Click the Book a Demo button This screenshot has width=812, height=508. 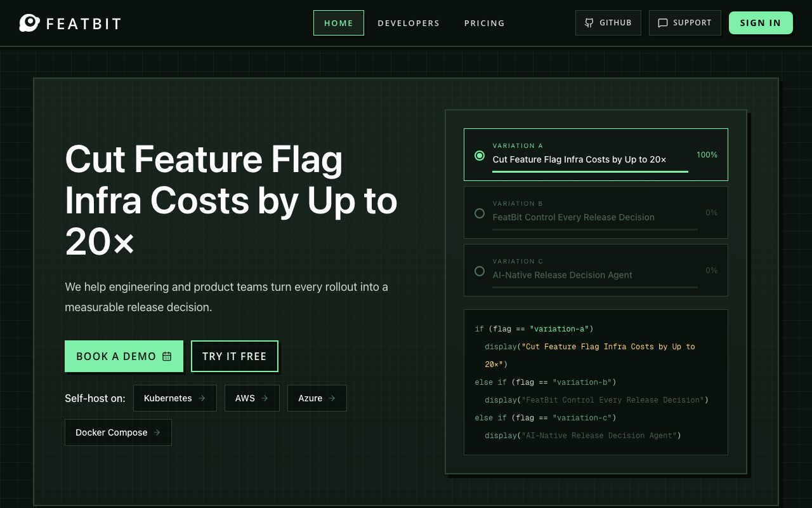[124, 356]
